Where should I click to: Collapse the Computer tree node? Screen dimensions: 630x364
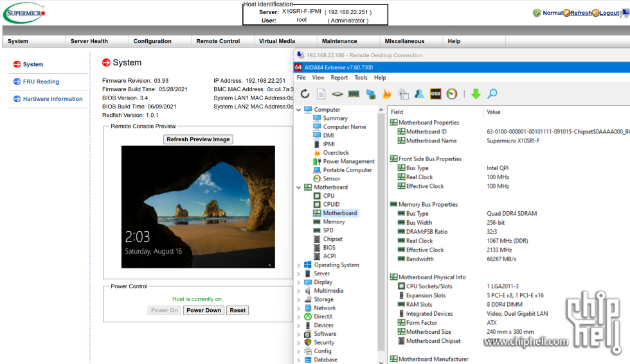click(298, 110)
